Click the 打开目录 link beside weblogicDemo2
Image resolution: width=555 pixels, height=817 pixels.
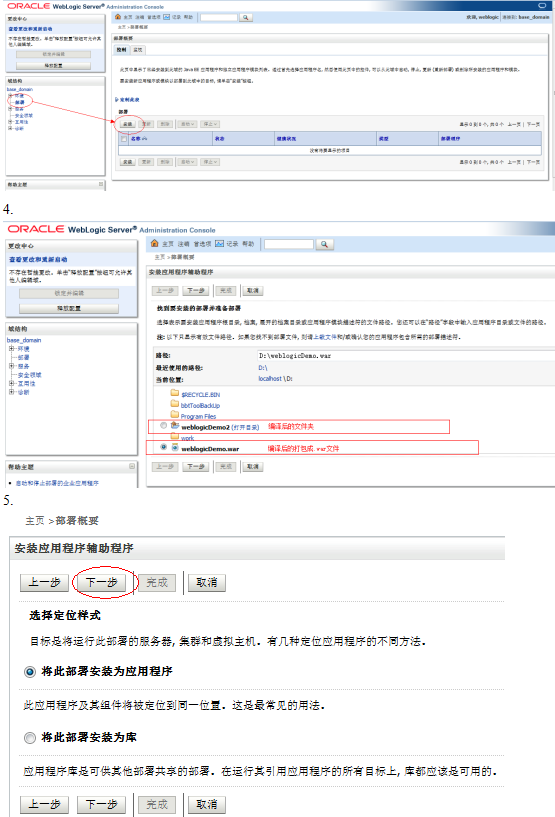(x=245, y=427)
